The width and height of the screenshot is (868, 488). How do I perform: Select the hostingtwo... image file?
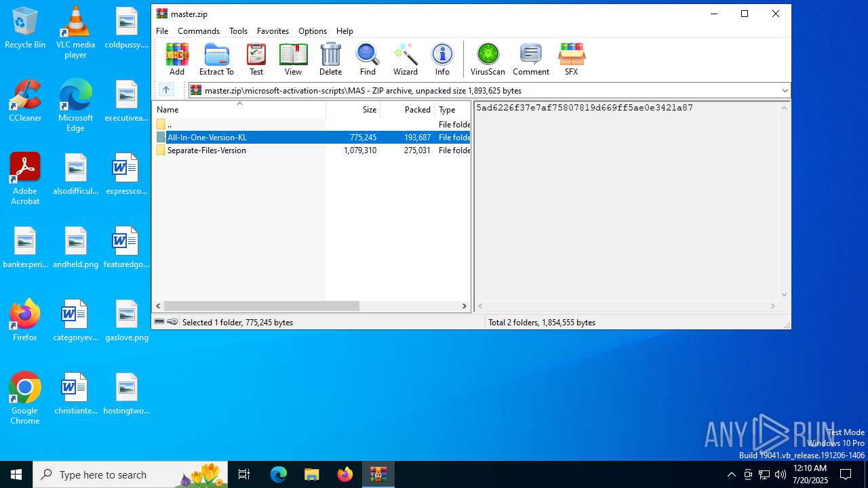pyautogui.click(x=127, y=394)
